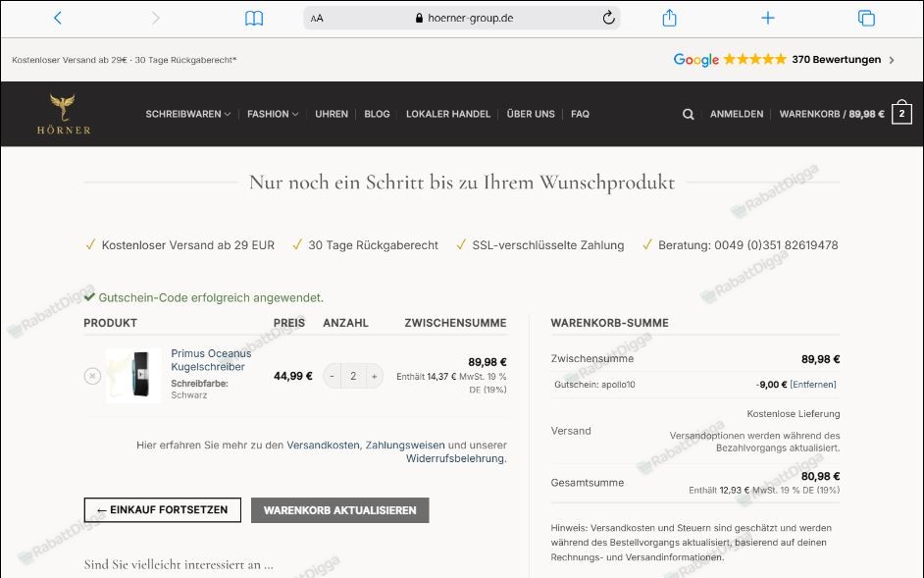This screenshot has width=924, height=578.
Task: Open the Primus Oceanus product thumbnail
Action: pyautogui.click(x=133, y=375)
